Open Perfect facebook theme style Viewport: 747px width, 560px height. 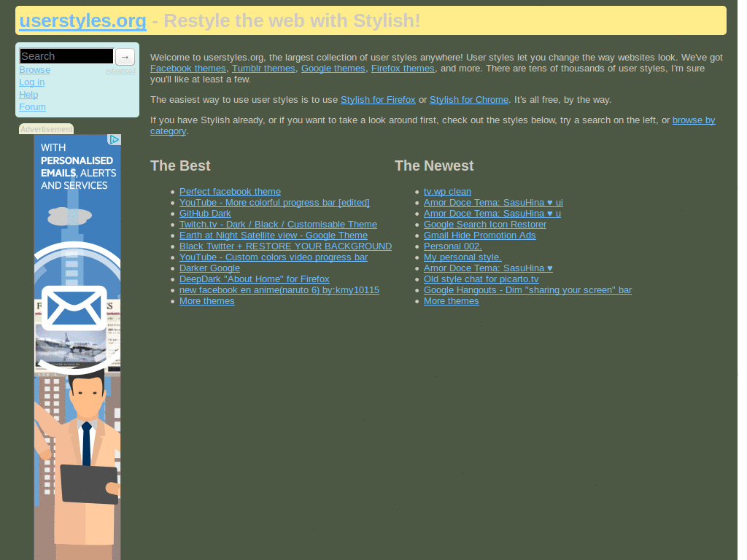tap(230, 192)
